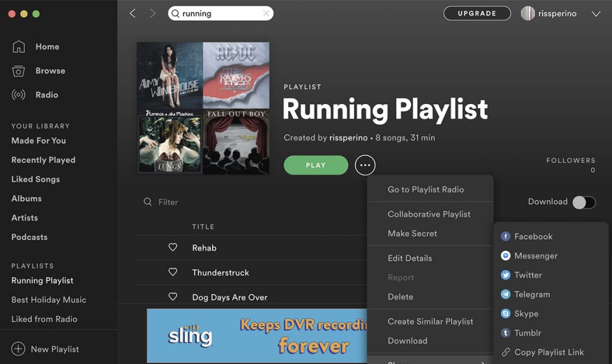Click the Sling advertisement banner
The height and width of the screenshot is (364, 612).
[257, 335]
